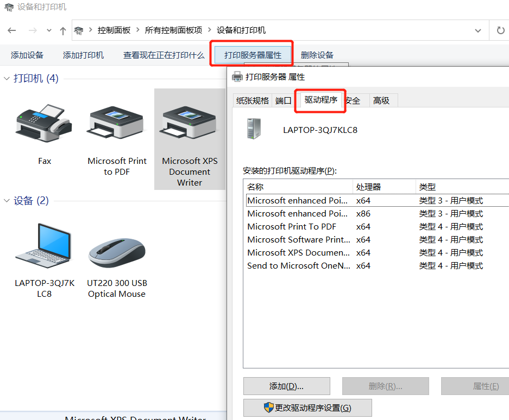The image size is (509, 420).
Task: Select Microsoft Software Print... driver row
Action: (x=378, y=239)
